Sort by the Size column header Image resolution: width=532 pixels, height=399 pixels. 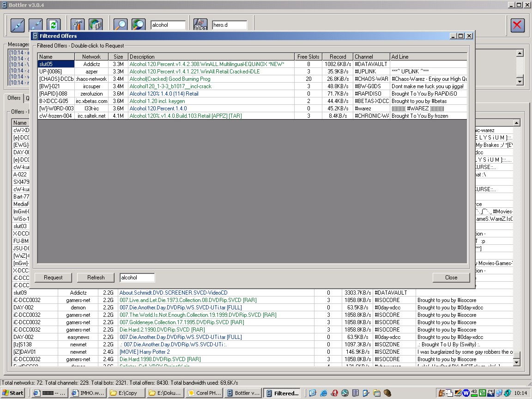pos(118,57)
